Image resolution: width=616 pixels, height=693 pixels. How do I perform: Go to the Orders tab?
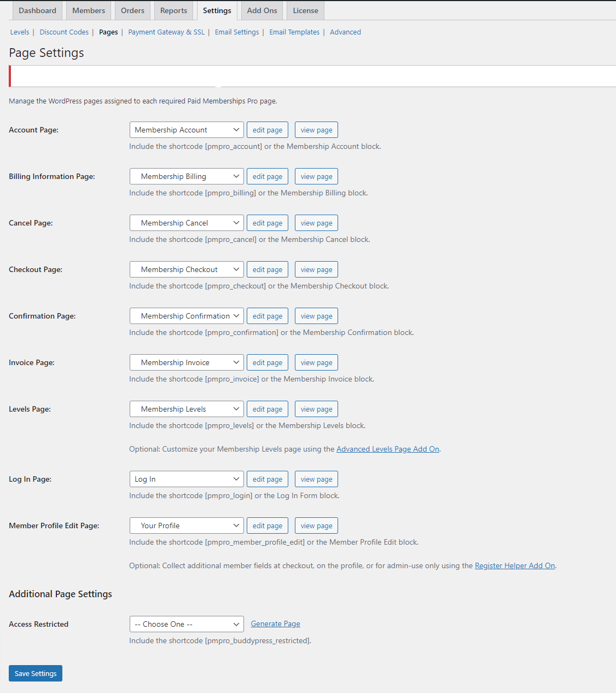click(x=132, y=10)
